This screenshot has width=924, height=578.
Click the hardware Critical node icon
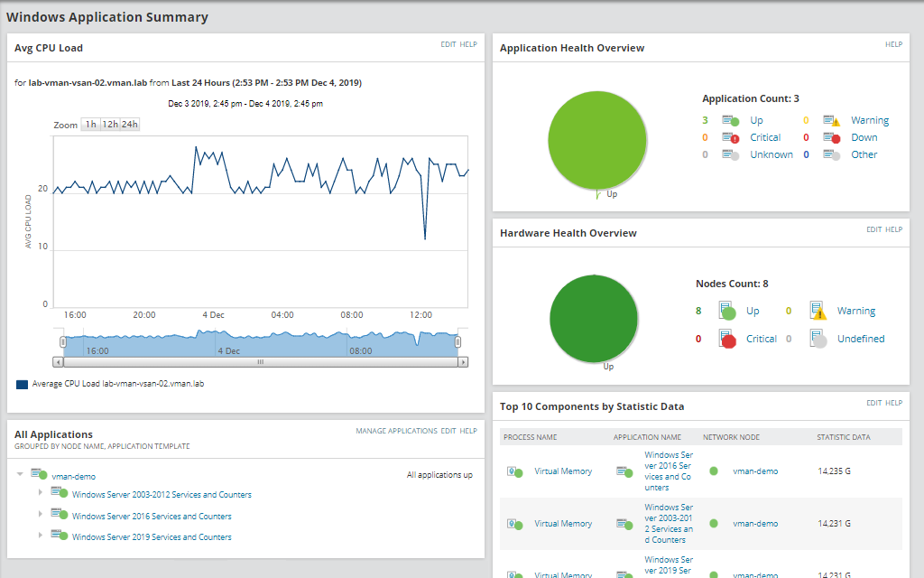(727, 339)
